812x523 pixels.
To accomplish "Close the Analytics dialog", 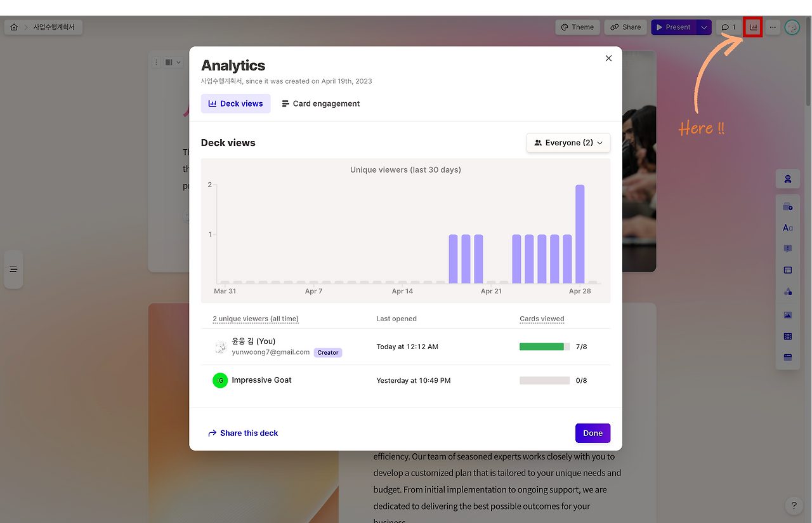I will (x=608, y=58).
